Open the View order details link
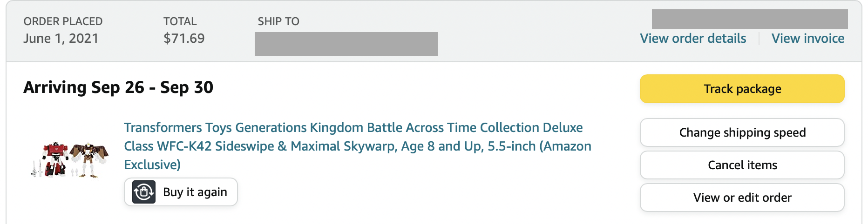Screen dimensions: 868x224 tap(693, 39)
